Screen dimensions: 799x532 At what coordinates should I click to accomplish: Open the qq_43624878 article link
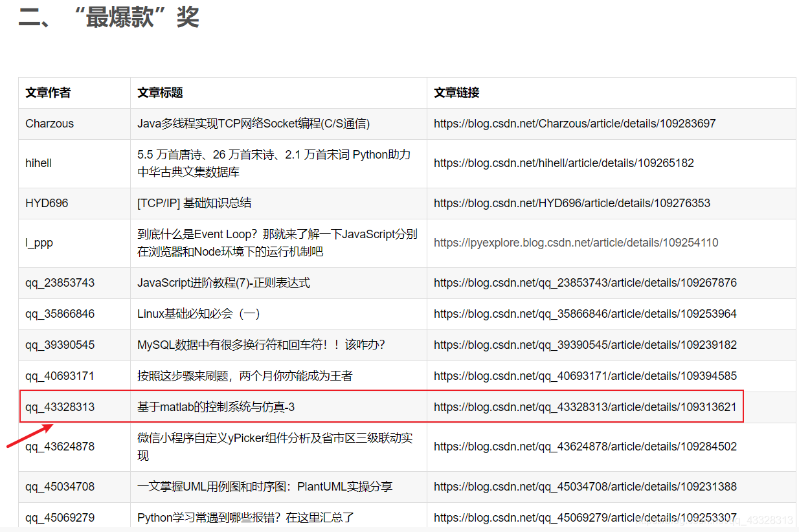click(x=585, y=447)
